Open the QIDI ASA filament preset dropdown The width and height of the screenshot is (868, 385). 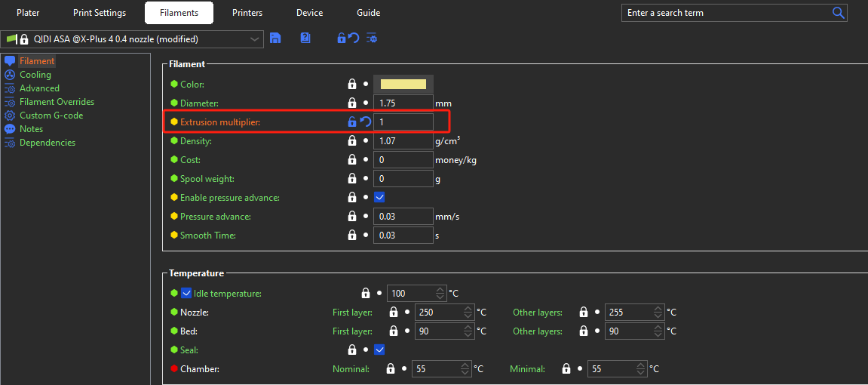[x=254, y=39]
